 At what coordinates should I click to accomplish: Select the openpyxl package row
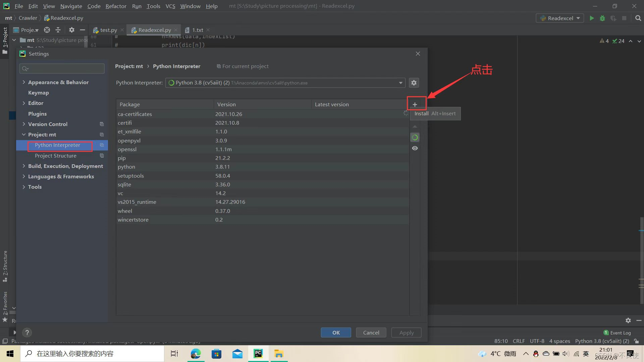point(129,140)
